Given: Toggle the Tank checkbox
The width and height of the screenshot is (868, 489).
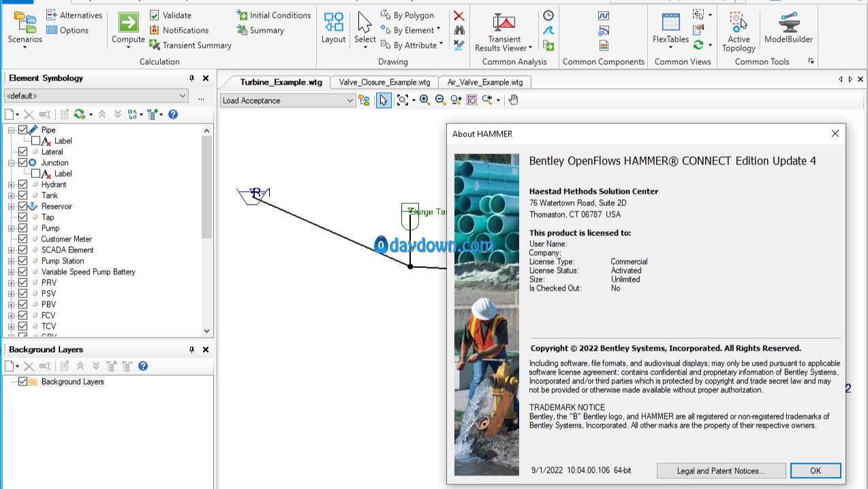Looking at the screenshot, I should point(23,195).
